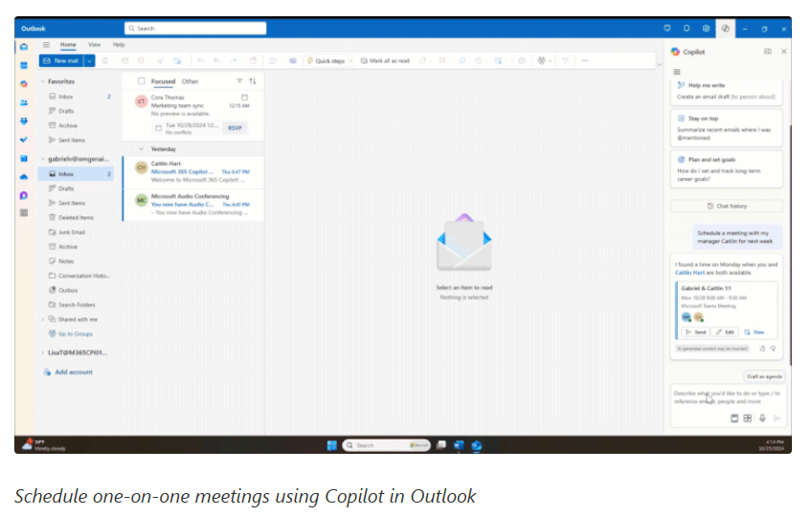The image size is (812, 517).
Task: Open the New mail dropdown arrow
Action: click(x=90, y=60)
